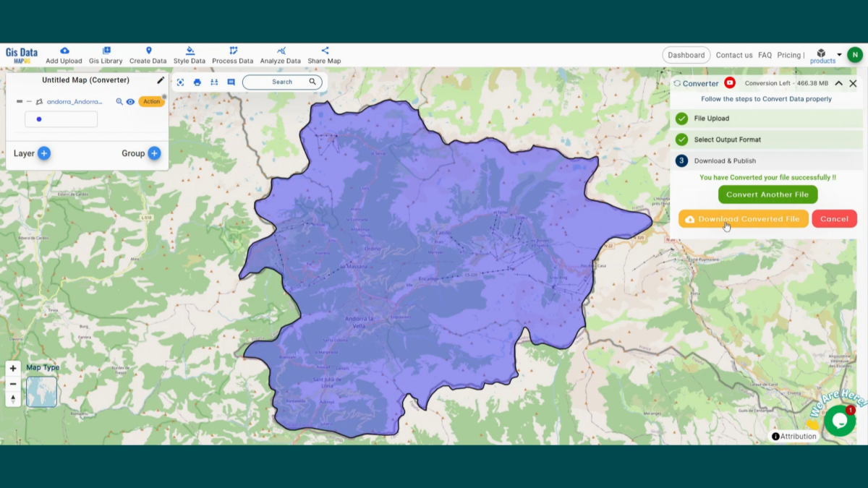Click the Print map icon
868x488 pixels.
tap(197, 82)
